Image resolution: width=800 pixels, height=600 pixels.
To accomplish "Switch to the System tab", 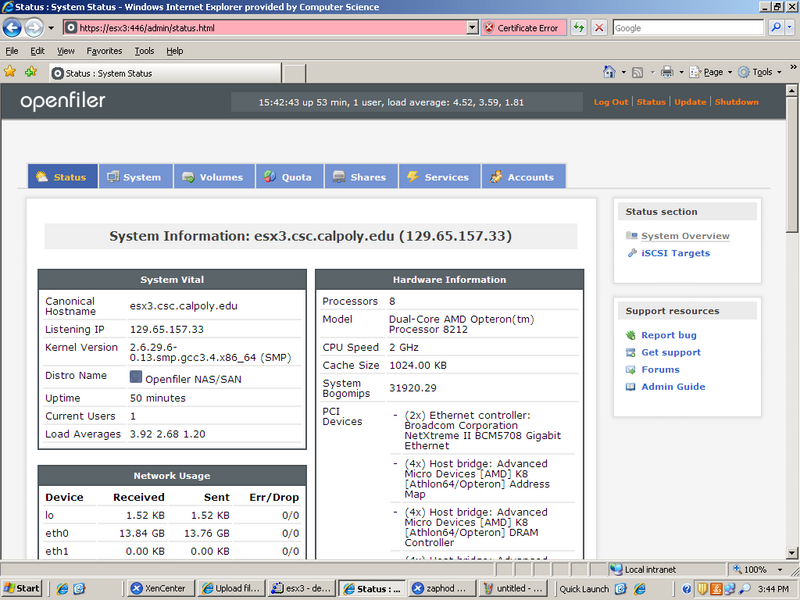I will (135, 177).
